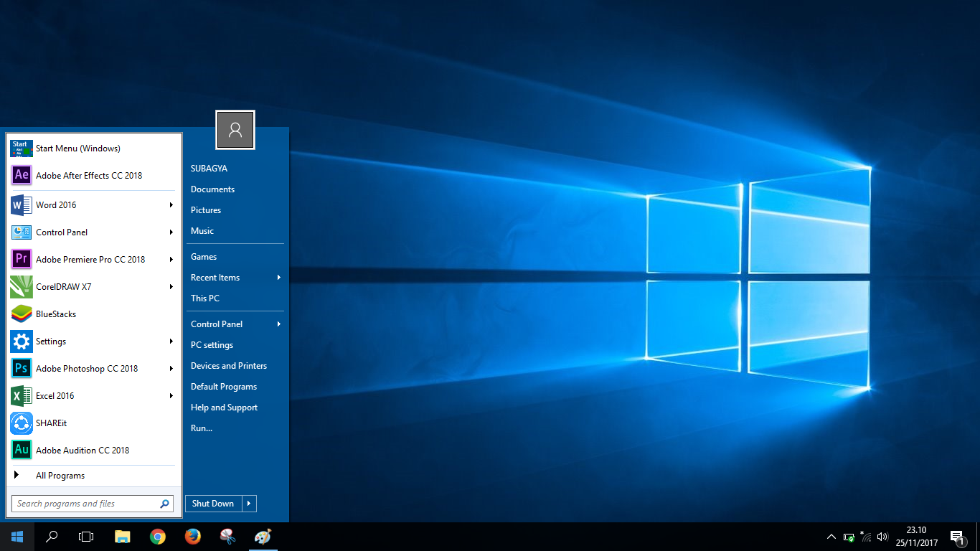980x551 pixels.
Task: Open taskbar search magnifier
Action: coord(52,537)
